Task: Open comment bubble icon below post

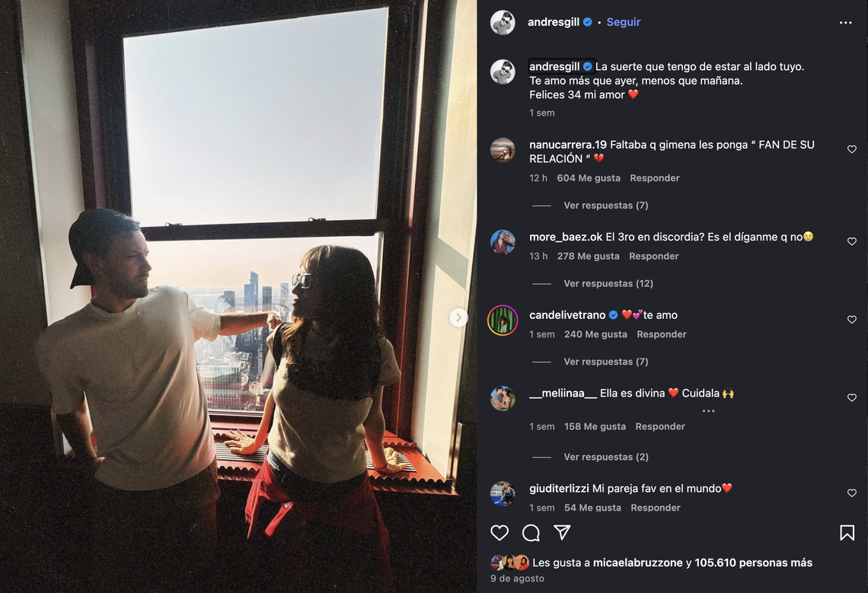Action: point(531,533)
